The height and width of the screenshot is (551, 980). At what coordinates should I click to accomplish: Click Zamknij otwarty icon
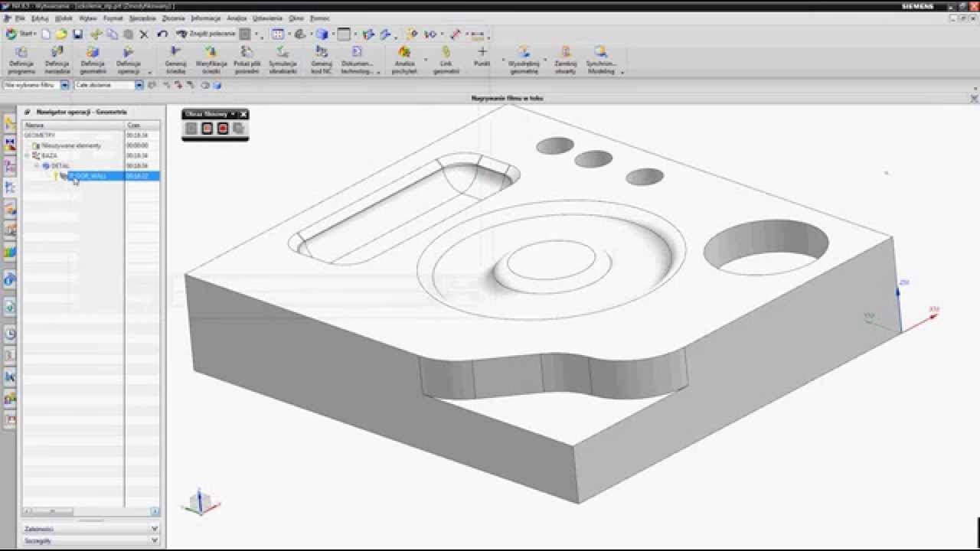coord(566,60)
